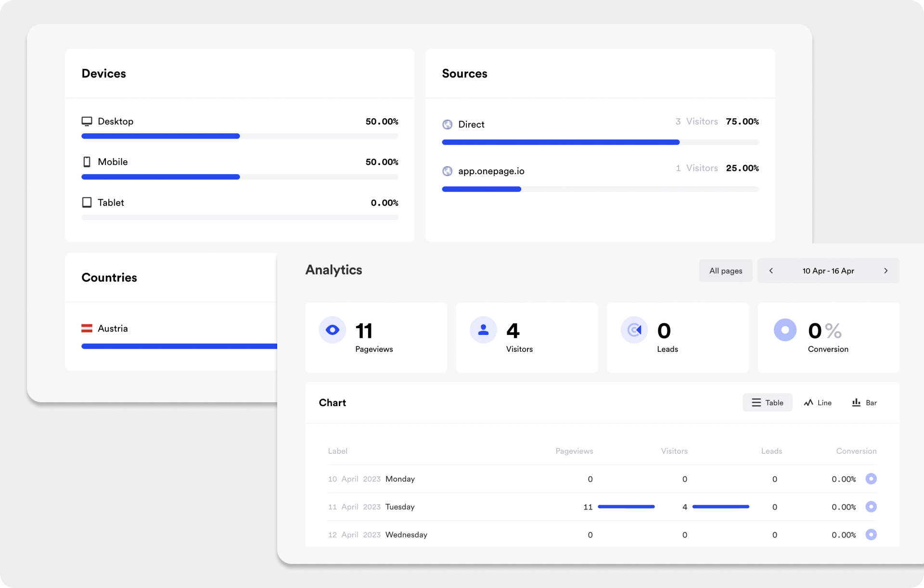Switch chart to Line view
The height and width of the screenshot is (588, 924).
(818, 402)
